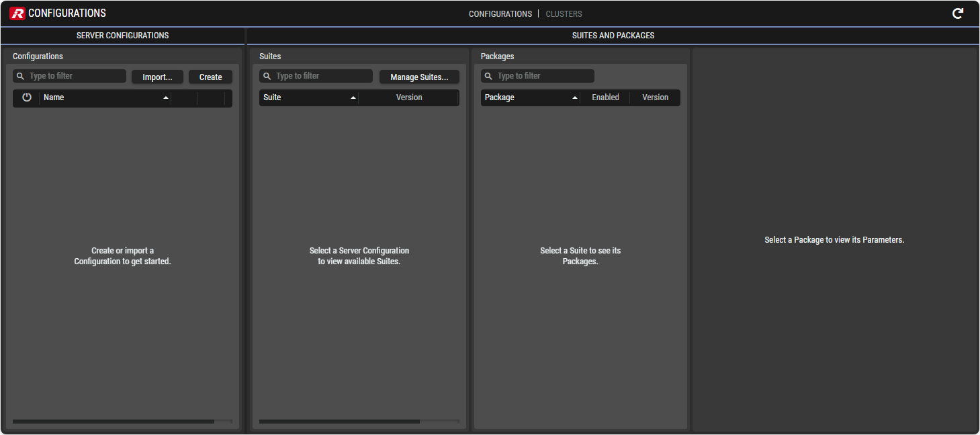Toggle the sort arrow on the Name column
The height and width of the screenshot is (435, 980).
point(166,98)
